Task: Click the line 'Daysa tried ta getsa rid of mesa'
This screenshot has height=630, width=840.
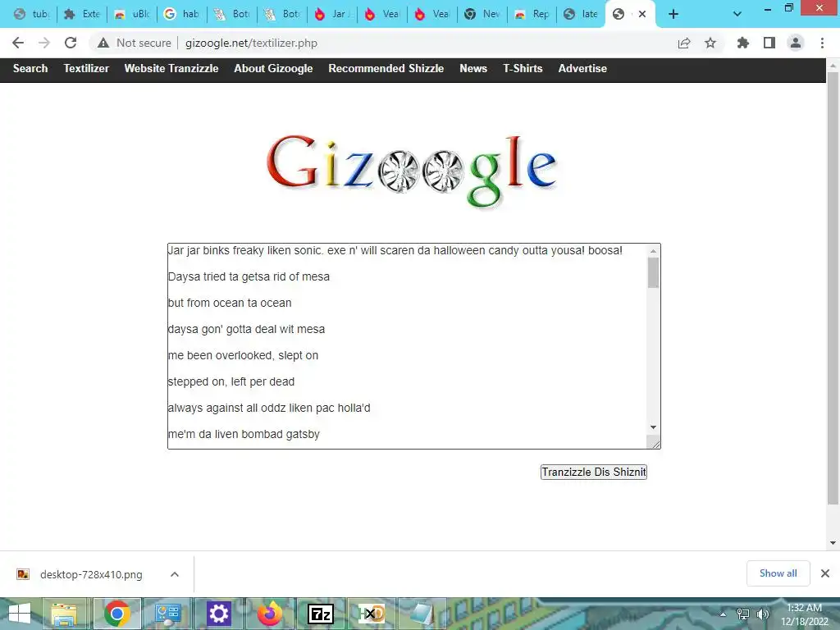Action: click(249, 277)
